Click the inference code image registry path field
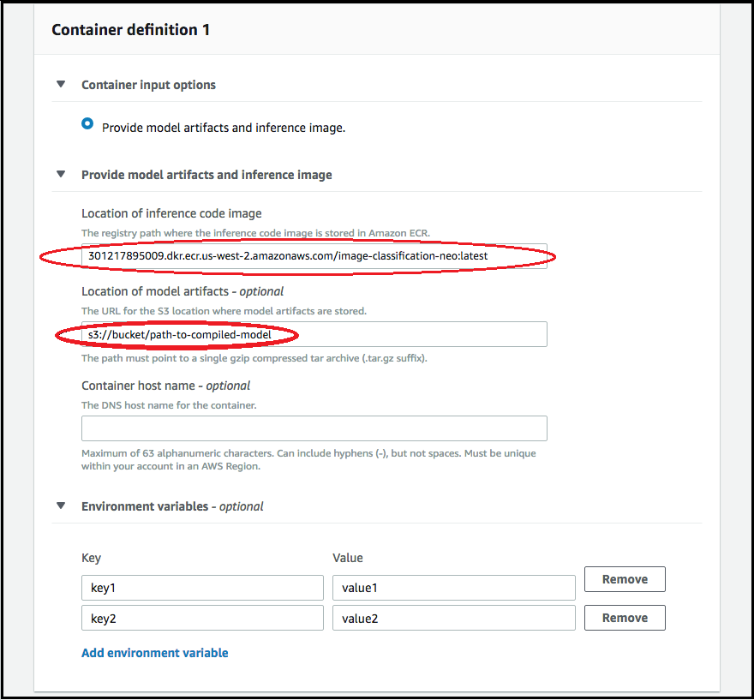The width and height of the screenshot is (754, 700). [x=314, y=255]
